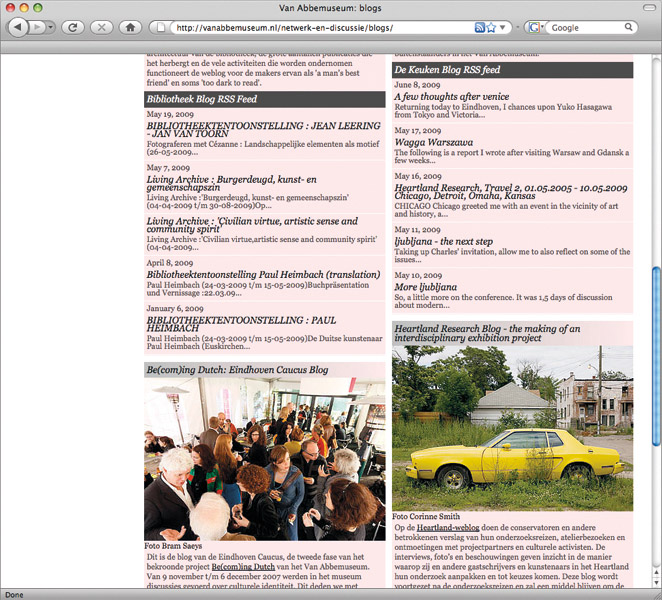This screenshot has width=662, height=600.
Task: Click the yellow car photo
Action: coord(513,428)
